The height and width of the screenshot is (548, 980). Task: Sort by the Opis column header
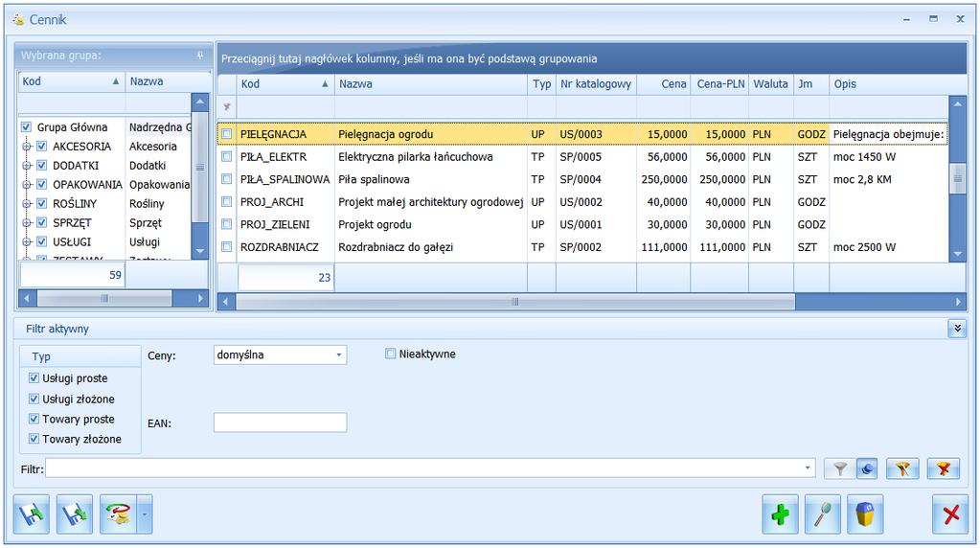[898, 83]
